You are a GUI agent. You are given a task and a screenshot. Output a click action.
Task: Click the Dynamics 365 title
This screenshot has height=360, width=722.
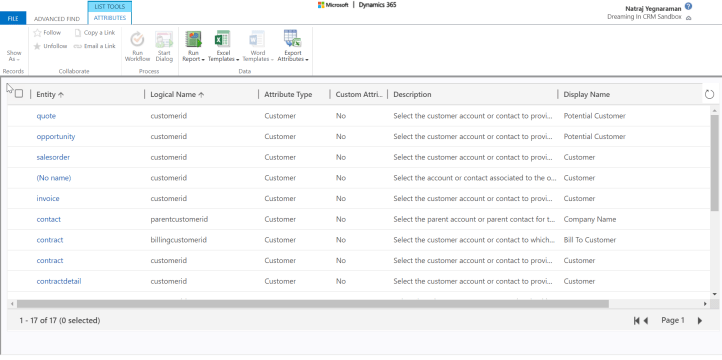(377, 5)
